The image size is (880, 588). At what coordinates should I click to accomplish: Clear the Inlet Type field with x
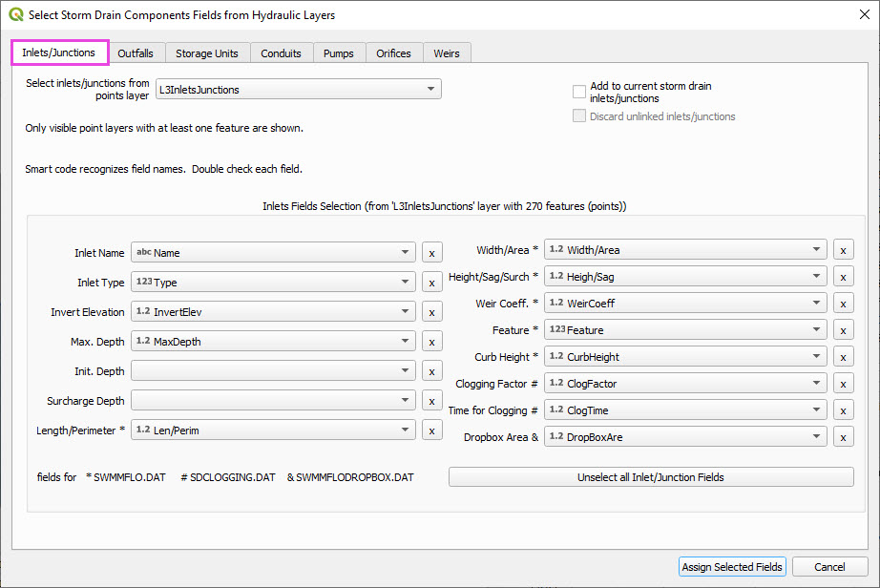pyautogui.click(x=431, y=283)
